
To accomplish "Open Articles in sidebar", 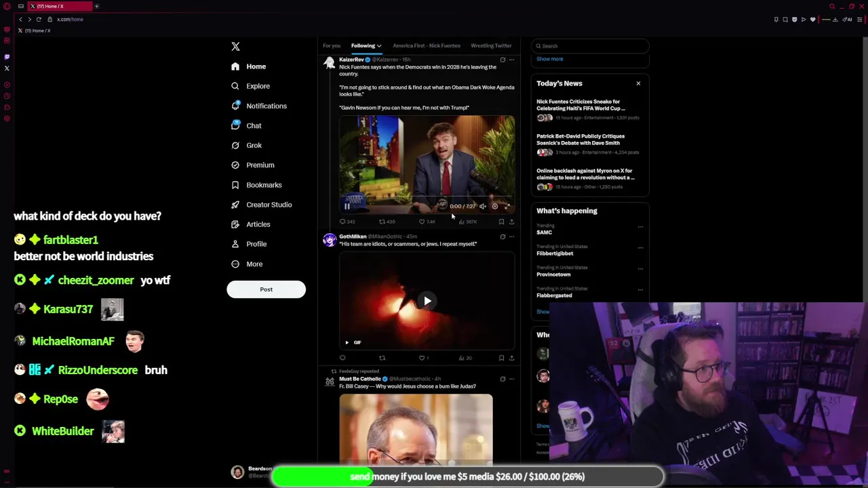I will (x=251, y=224).
